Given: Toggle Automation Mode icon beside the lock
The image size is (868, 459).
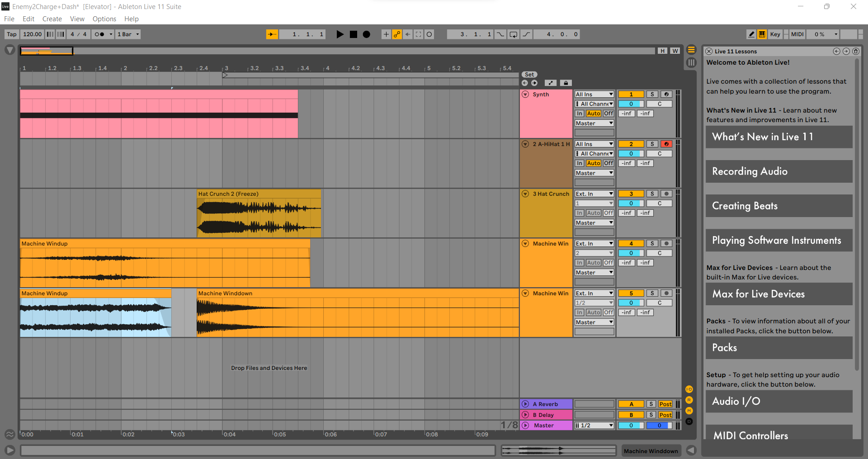Looking at the screenshot, I should click(x=551, y=83).
